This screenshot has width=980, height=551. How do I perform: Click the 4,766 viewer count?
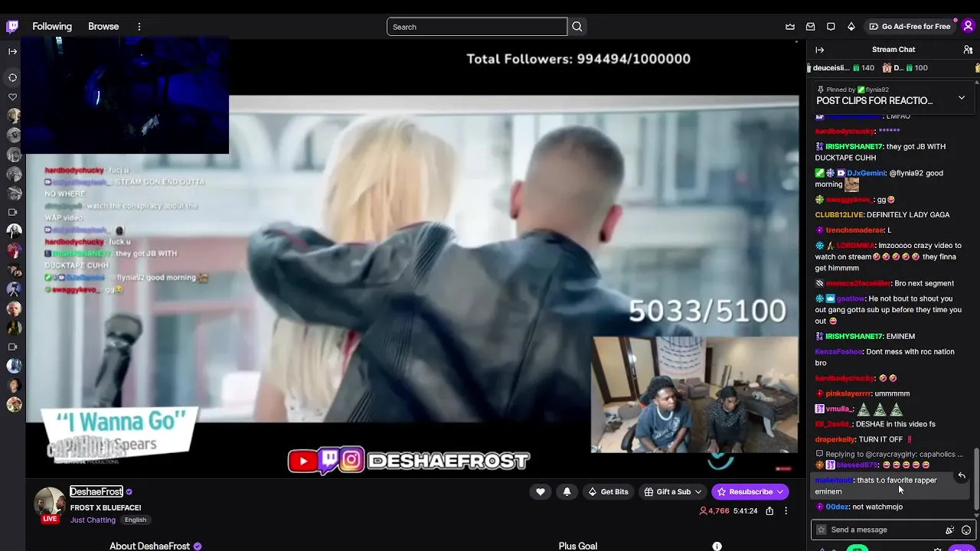[x=714, y=511]
